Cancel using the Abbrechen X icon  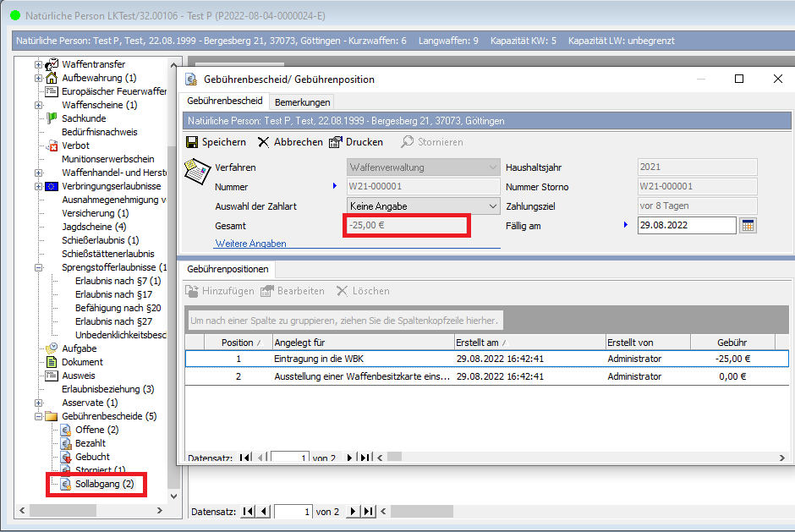click(264, 142)
